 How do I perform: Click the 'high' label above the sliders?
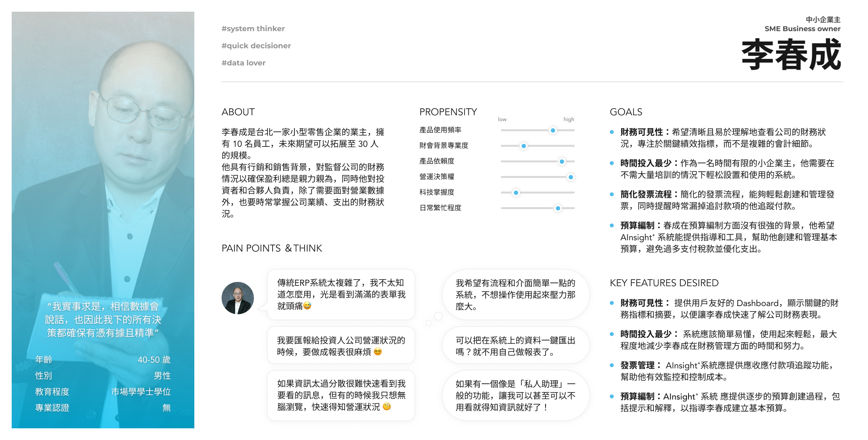(569, 119)
